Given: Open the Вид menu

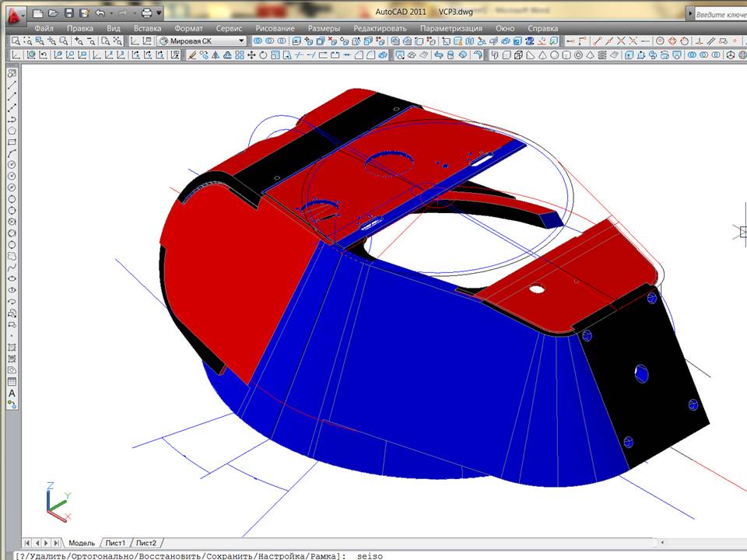Looking at the screenshot, I should [114, 28].
